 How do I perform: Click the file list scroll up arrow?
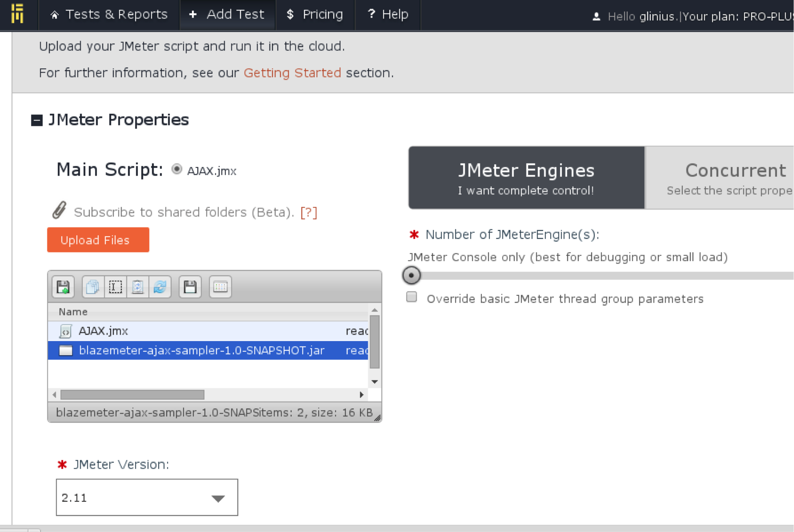point(375,310)
